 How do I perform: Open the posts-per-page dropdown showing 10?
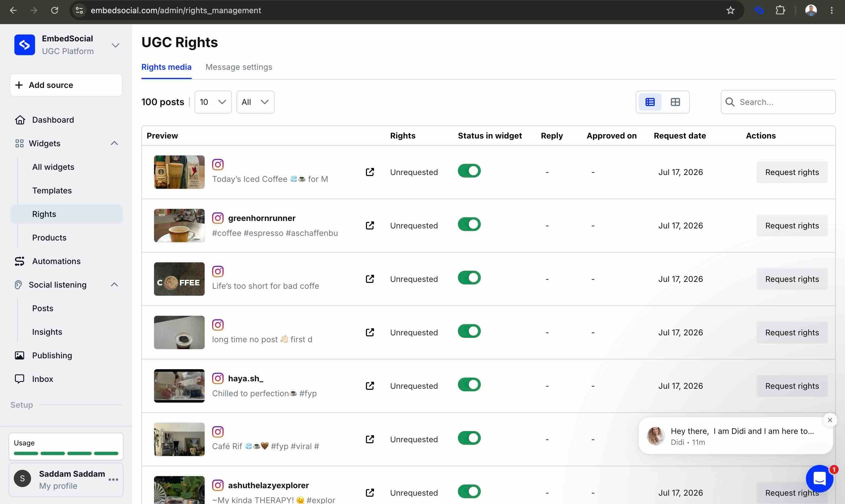pyautogui.click(x=213, y=102)
